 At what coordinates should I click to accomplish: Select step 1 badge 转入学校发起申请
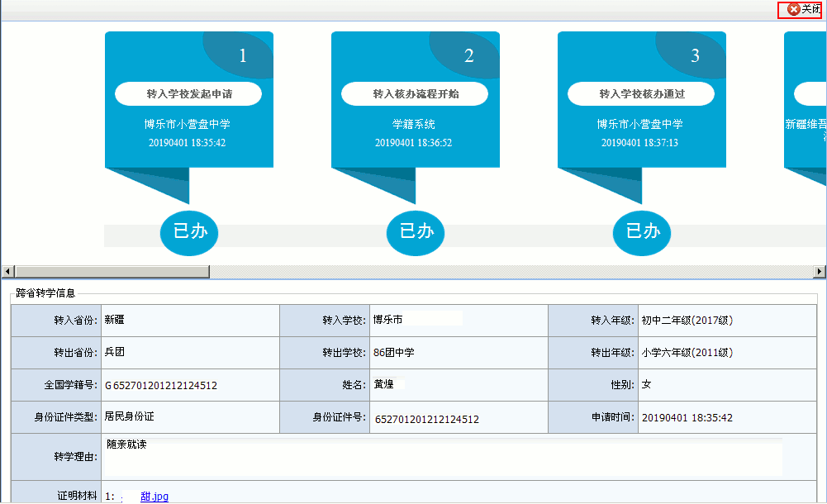[x=188, y=94]
